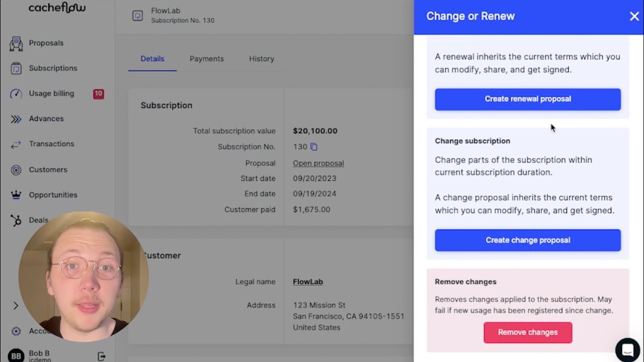Click the Advances chevrons icon
Screen dimensions: 644x362
pyautogui.click(x=16, y=119)
